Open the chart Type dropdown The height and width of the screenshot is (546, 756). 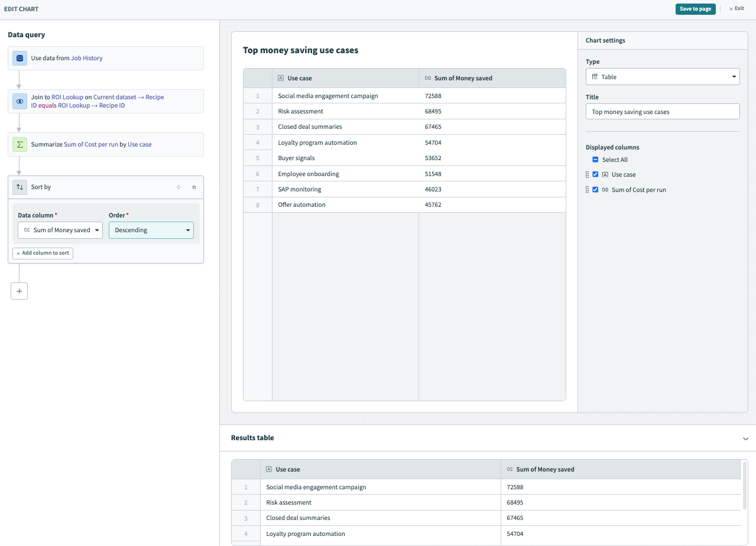click(662, 77)
